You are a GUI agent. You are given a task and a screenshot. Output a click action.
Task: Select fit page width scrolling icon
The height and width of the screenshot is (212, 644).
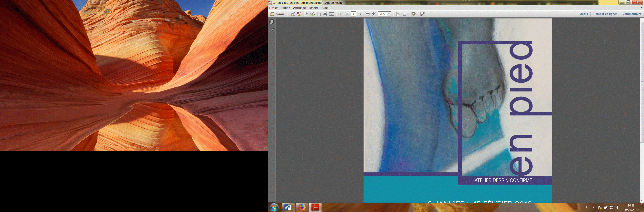coord(398,14)
